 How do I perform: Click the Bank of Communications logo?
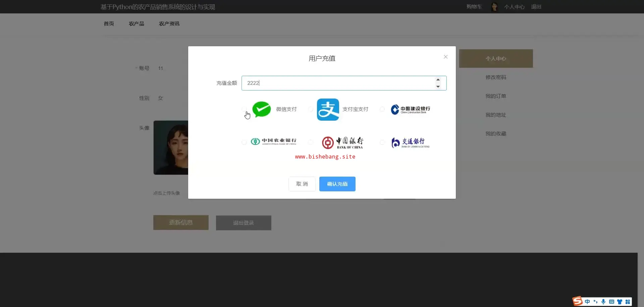pyautogui.click(x=410, y=142)
